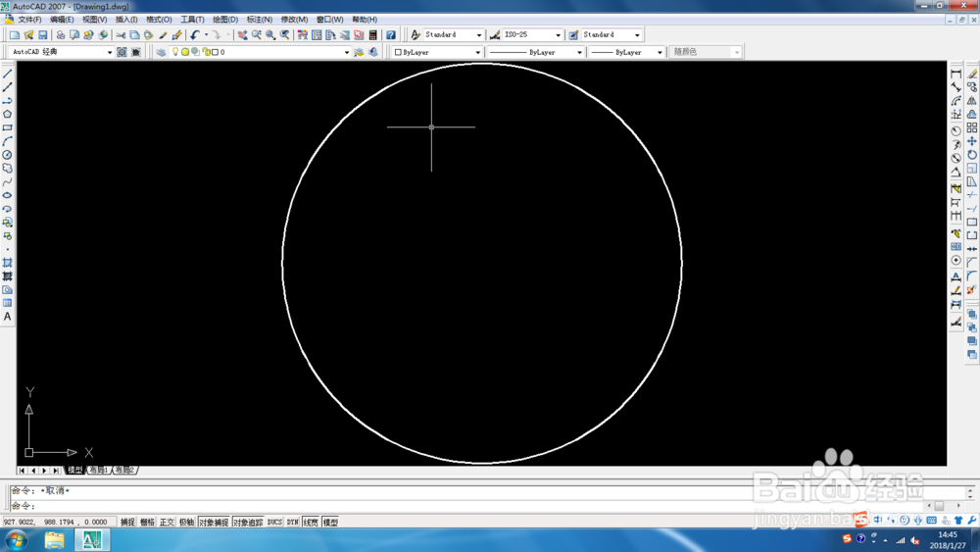Select the Circle draw tool
Viewport: 980px width, 552px height.
(8, 154)
